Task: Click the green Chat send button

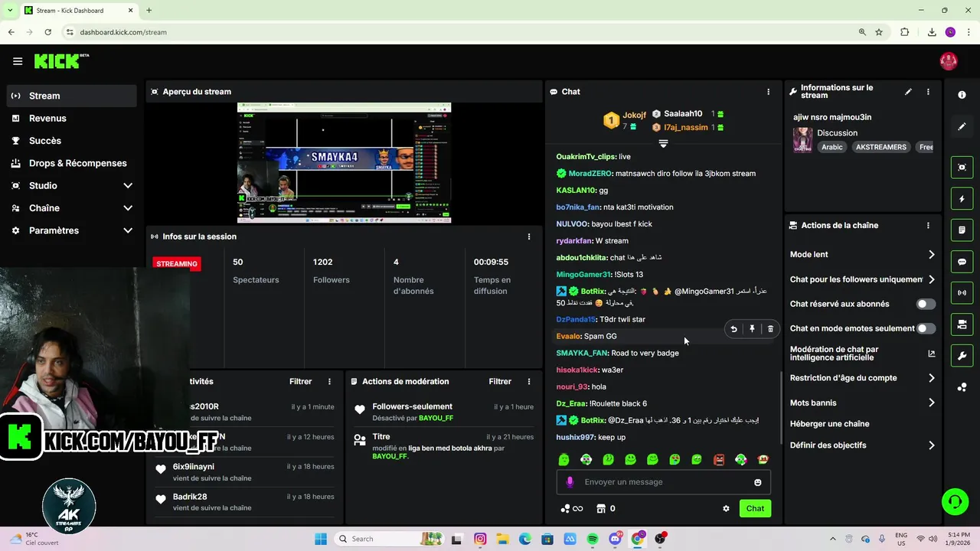Action: point(755,508)
